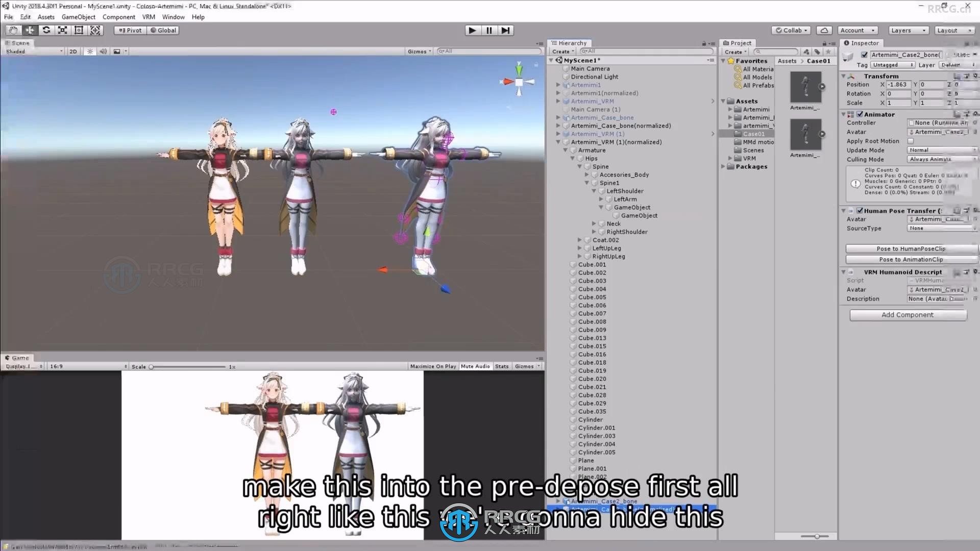Screen dimensions: 980x551
Task: Open 16:9 aspect ratio dropdown
Action: pyautogui.click(x=88, y=366)
